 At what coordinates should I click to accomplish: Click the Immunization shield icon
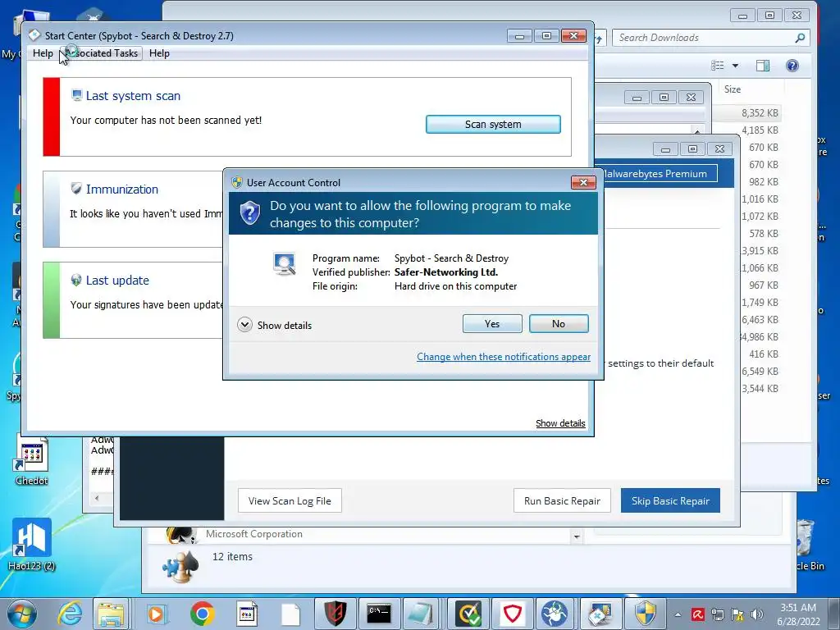click(76, 189)
